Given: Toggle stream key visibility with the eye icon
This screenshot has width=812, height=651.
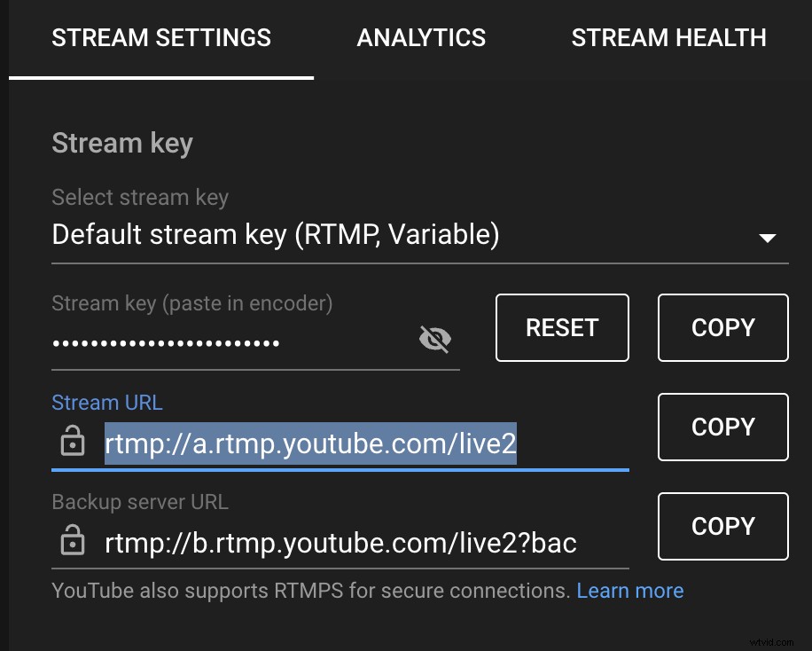Looking at the screenshot, I should (434, 340).
